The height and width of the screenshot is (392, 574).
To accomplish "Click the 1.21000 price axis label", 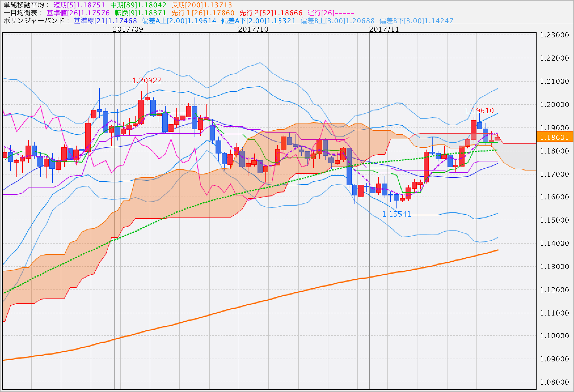I will coord(554,82).
